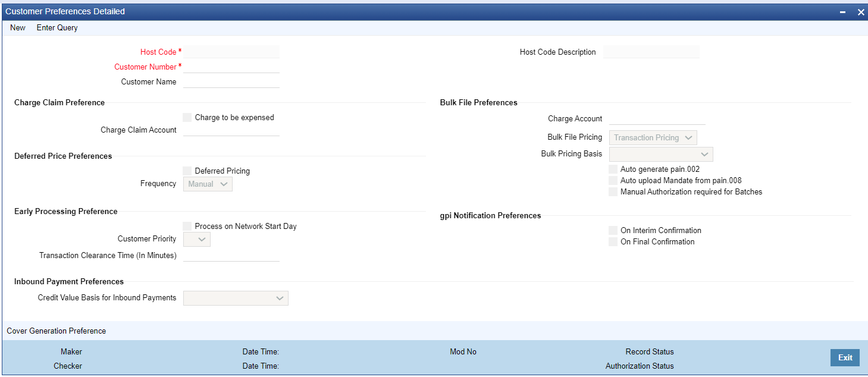Click the Exit button
This screenshot has height=377, width=868.
pyautogui.click(x=845, y=357)
